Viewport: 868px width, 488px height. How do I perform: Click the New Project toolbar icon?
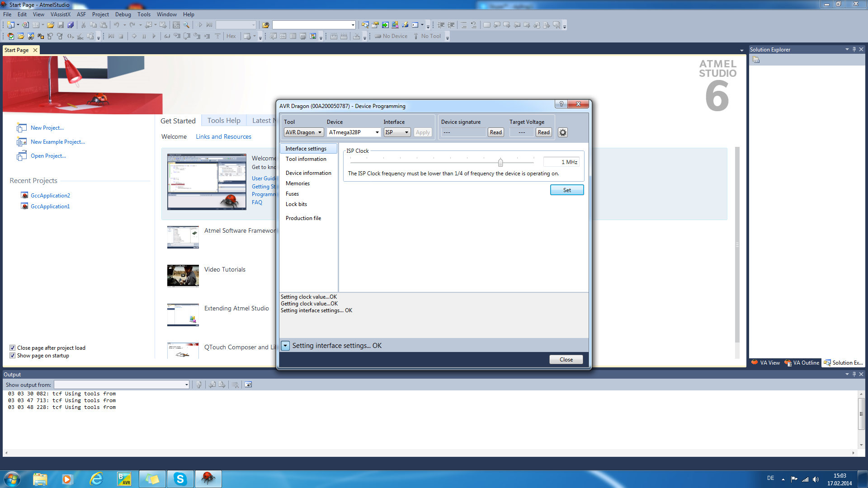pos(10,25)
